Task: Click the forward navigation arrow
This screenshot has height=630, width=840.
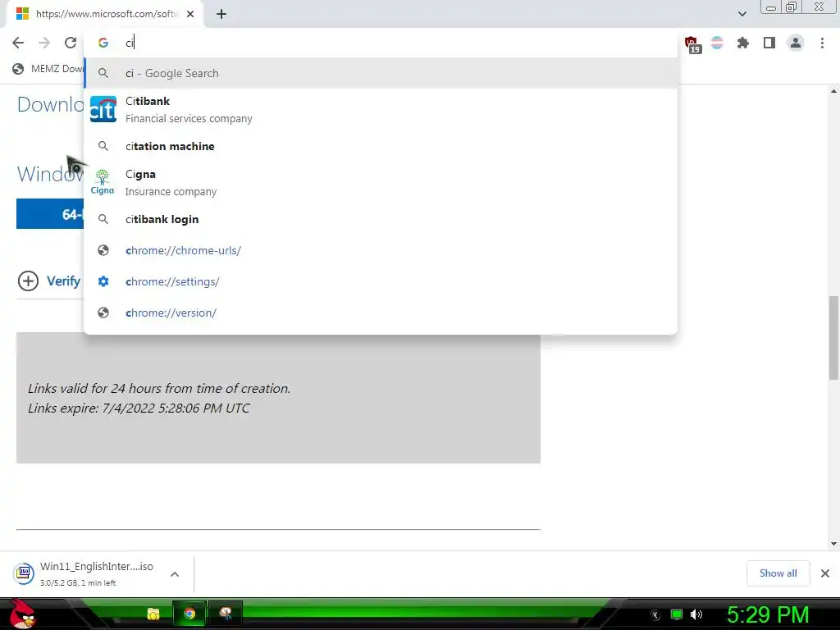Action: [44, 43]
